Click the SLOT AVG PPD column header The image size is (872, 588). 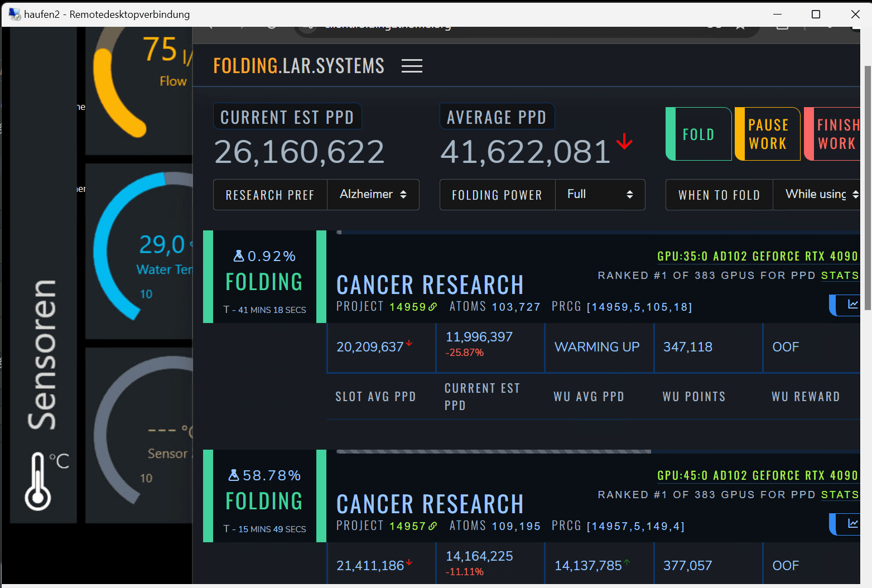(x=375, y=397)
